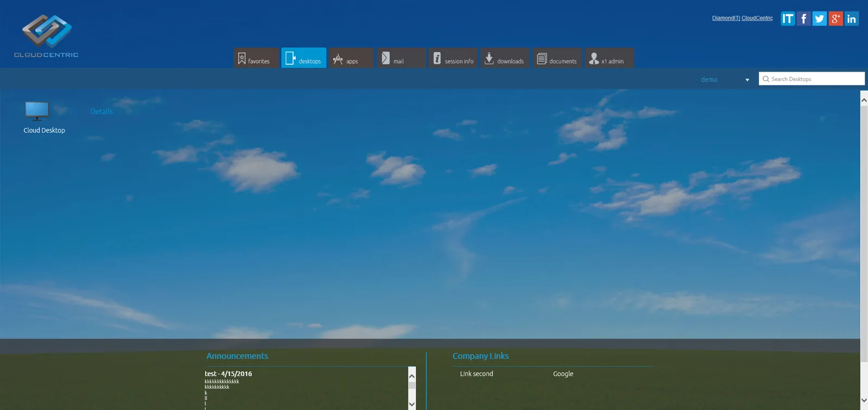Open the Facebook page icon

tap(803, 18)
